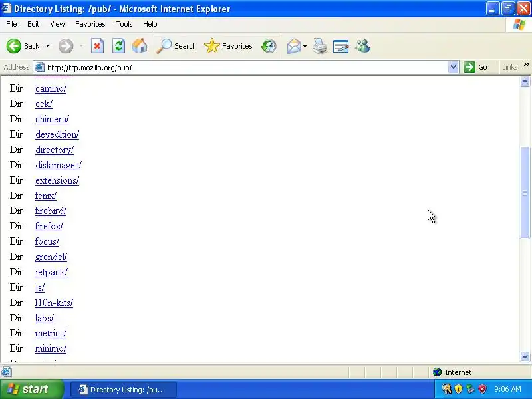Go to the Home page icon
Image resolution: width=532 pixels, height=399 pixels.
pyautogui.click(x=140, y=46)
